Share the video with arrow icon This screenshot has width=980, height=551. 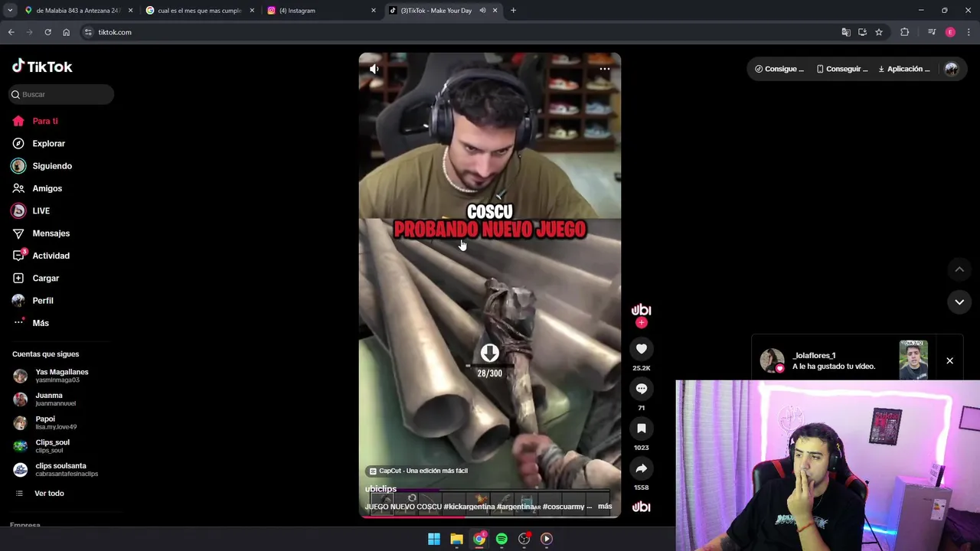click(x=641, y=468)
